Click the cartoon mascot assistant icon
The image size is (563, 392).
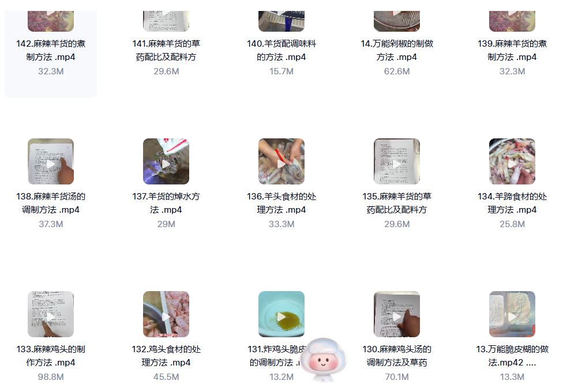click(x=323, y=360)
